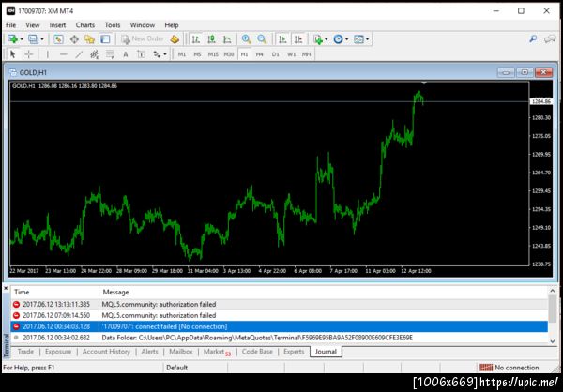The width and height of the screenshot is (563, 392).
Task: Switch to the Account History tab
Action: (106, 352)
